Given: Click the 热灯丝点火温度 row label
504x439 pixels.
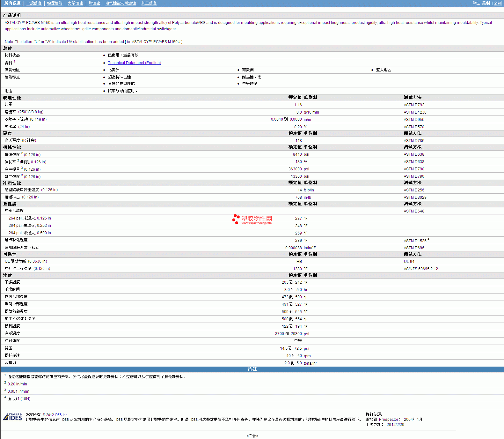Looking at the screenshot, I should pyautogui.click(x=27, y=269).
